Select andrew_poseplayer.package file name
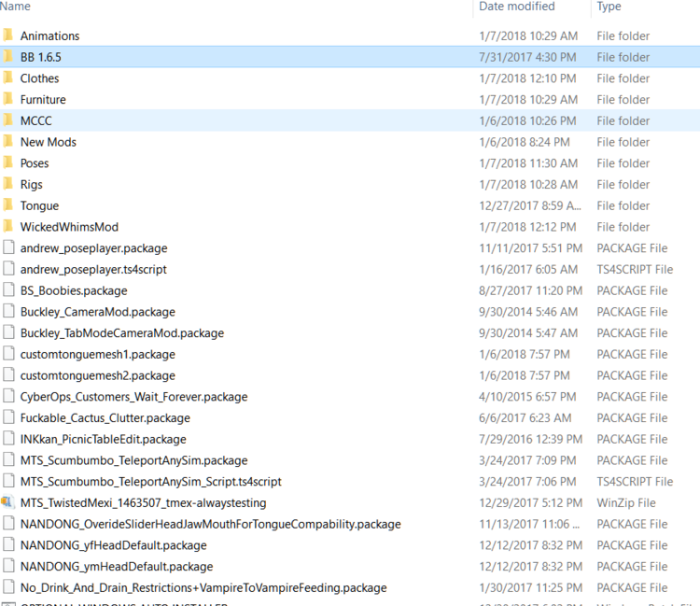The image size is (700, 606). click(x=93, y=248)
